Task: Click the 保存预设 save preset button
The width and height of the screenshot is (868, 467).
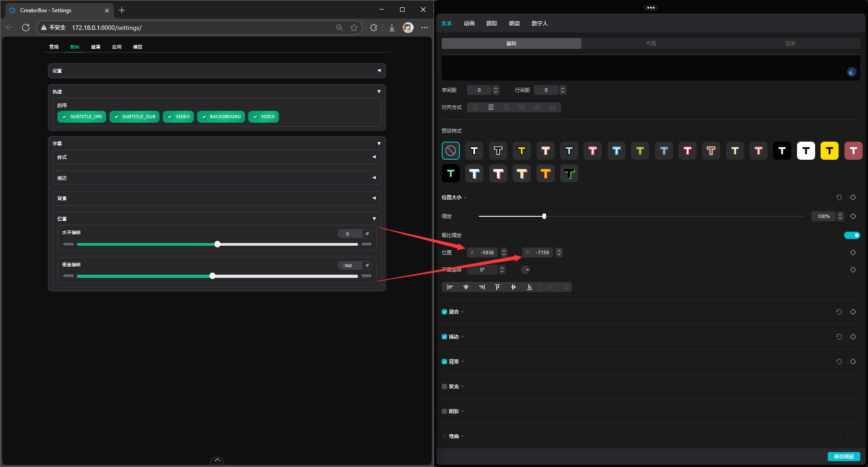Action: (844, 457)
